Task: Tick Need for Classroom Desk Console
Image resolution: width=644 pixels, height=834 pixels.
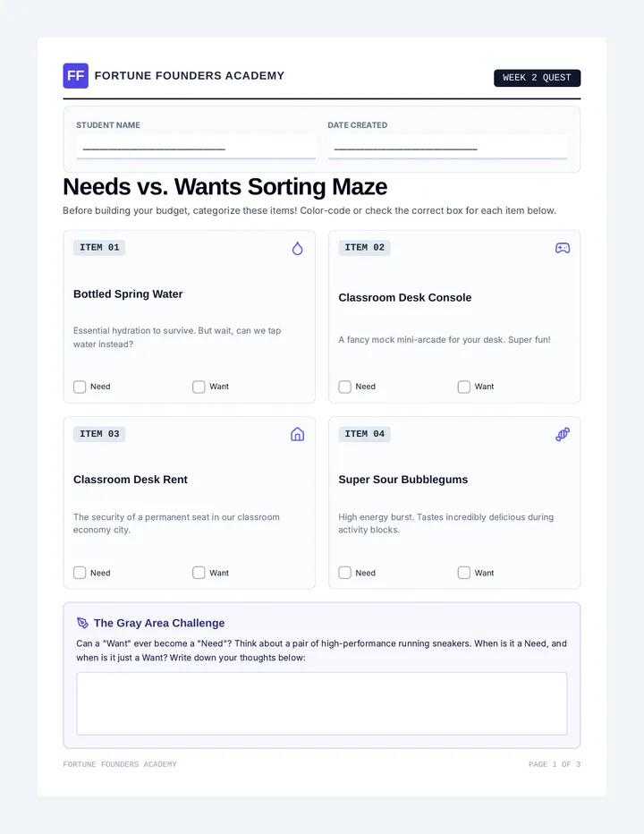Action: (x=345, y=387)
